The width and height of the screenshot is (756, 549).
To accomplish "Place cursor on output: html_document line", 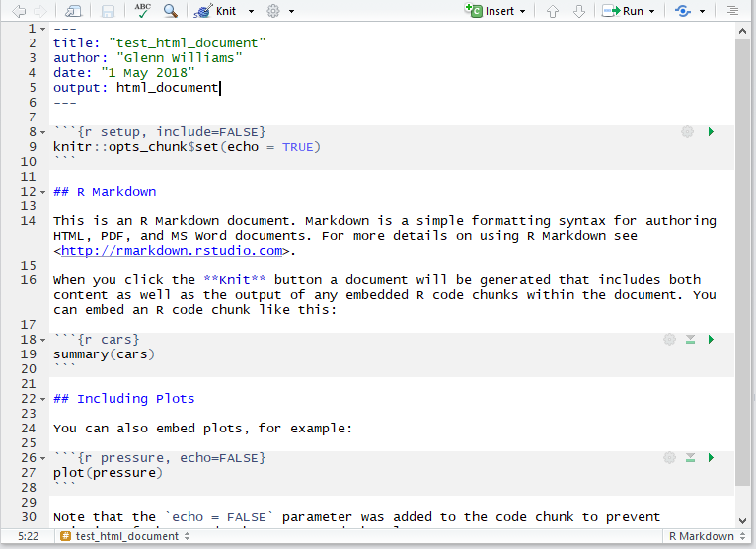I will click(x=136, y=87).
